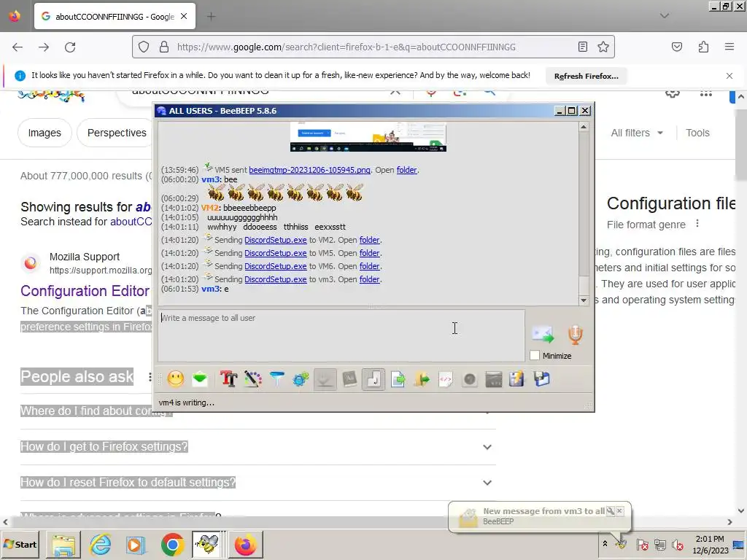The height and width of the screenshot is (560, 747).
Task: Open Windows Explorer from taskbar
Action: [x=64, y=544]
